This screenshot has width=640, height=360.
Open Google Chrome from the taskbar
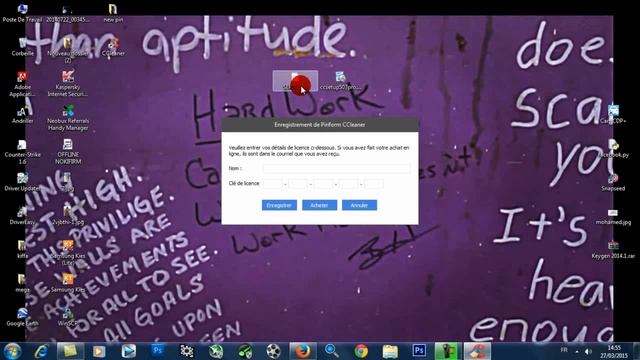click(361, 351)
